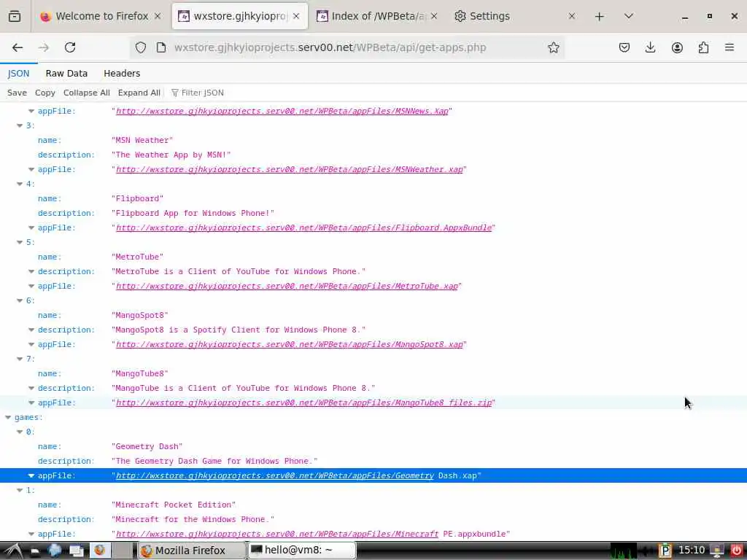Switch to Mozilla Firefox taskbar window
Image resolution: width=747 pixels, height=560 pixels.
click(191, 551)
